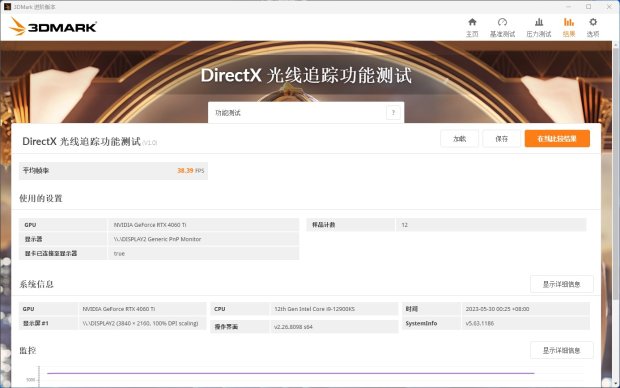Click the 平均帧率 score row

tap(113, 171)
